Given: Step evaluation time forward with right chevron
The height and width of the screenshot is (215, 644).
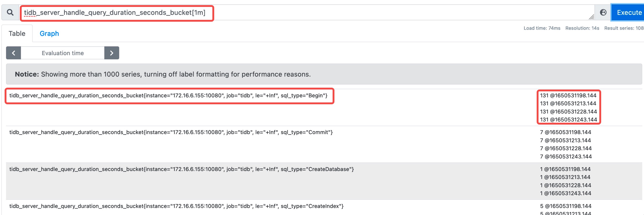Looking at the screenshot, I should coord(111,53).
